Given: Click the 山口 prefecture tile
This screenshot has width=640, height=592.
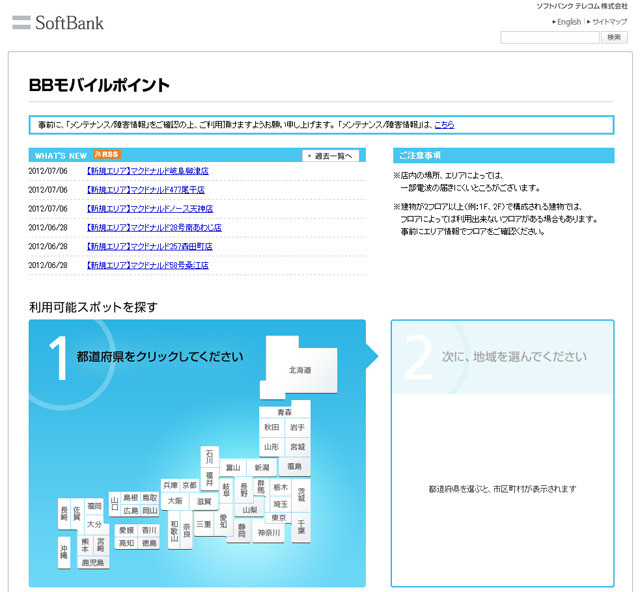Looking at the screenshot, I should pyautogui.click(x=114, y=504).
